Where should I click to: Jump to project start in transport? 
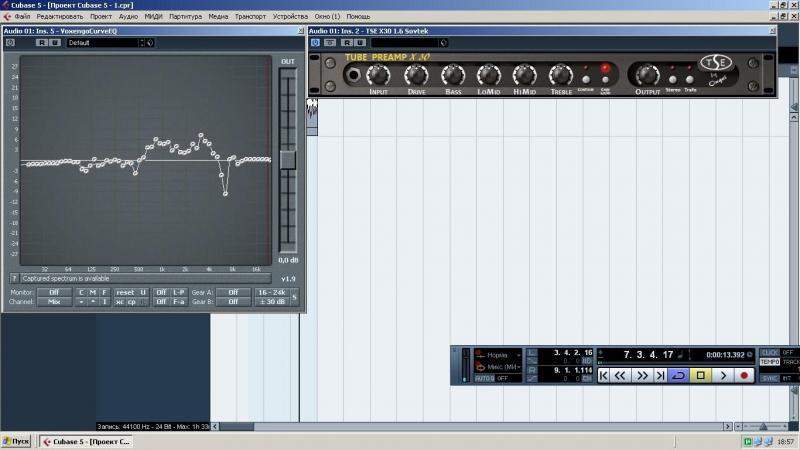coord(603,376)
